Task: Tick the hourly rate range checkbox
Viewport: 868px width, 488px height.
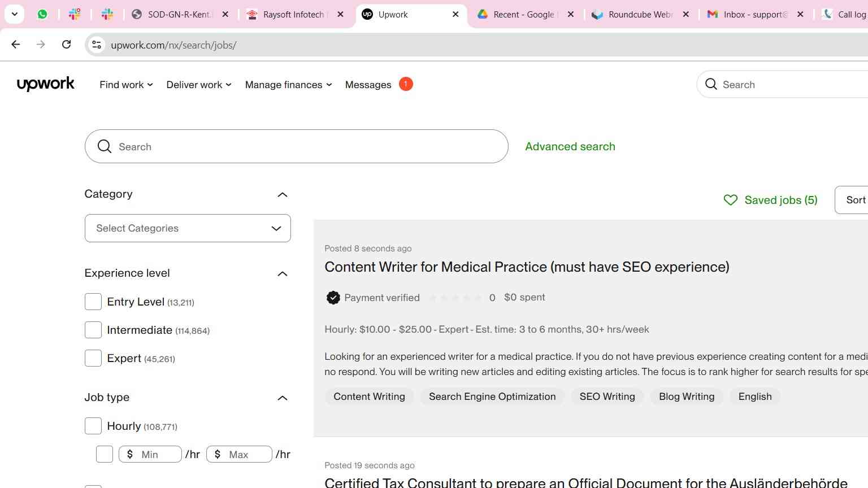Action: [105, 454]
